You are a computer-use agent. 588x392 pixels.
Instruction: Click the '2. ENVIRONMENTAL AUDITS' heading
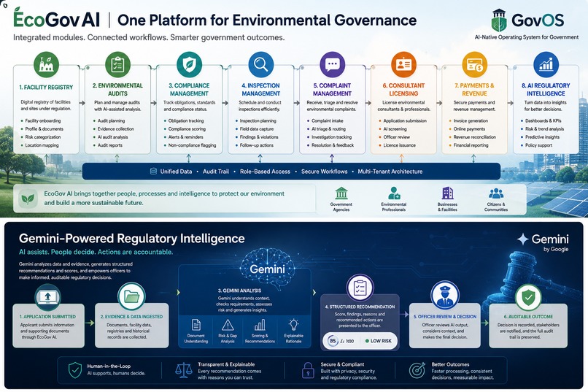point(117,89)
